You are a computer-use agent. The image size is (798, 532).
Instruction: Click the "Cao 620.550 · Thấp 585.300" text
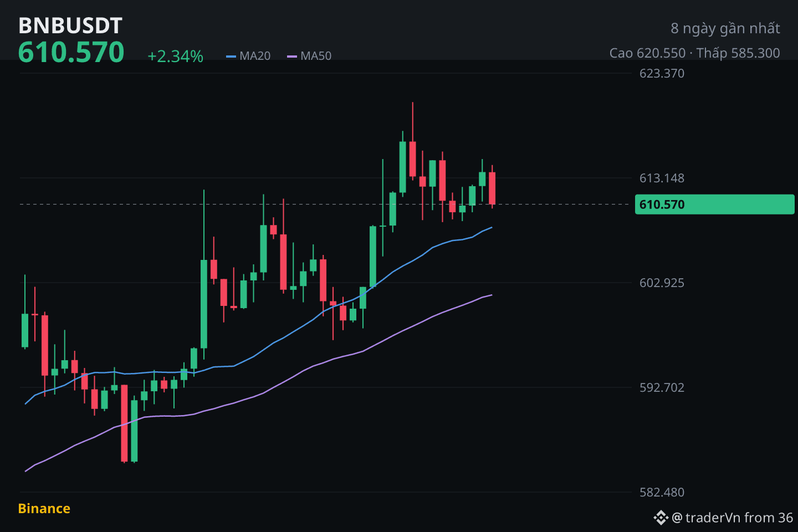(695, 53)
